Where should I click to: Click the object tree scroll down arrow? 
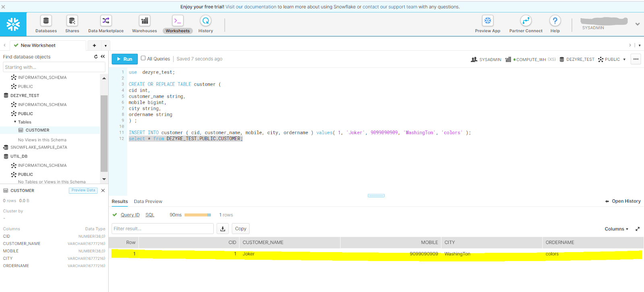click(104, 179)
